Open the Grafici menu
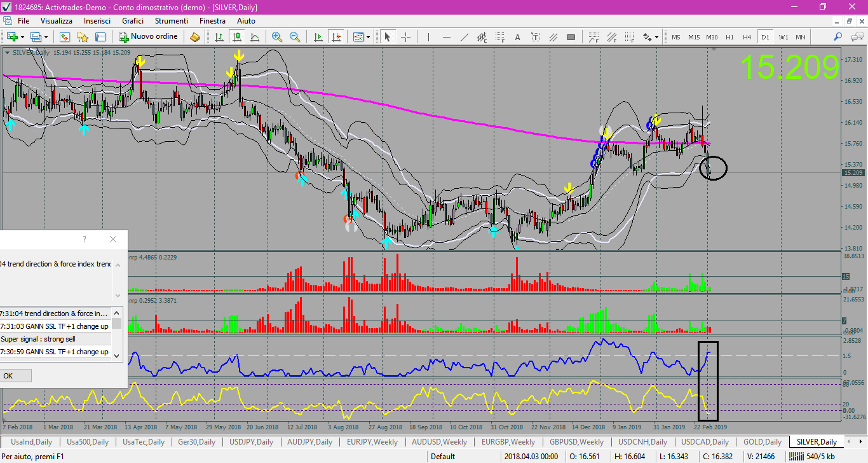The width and height of the screenshot is (868, 463). [x=133, y=21]
